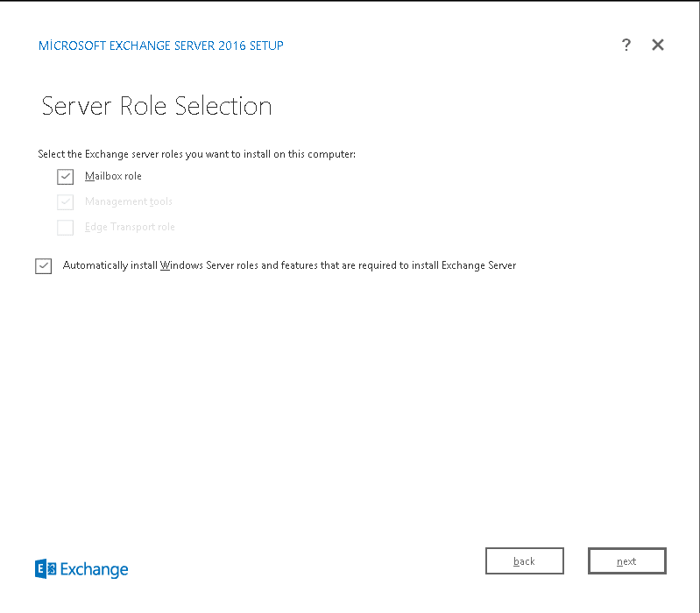
Task: Click the Exchange wordmark beside the logo
Action: click(95, 569)
